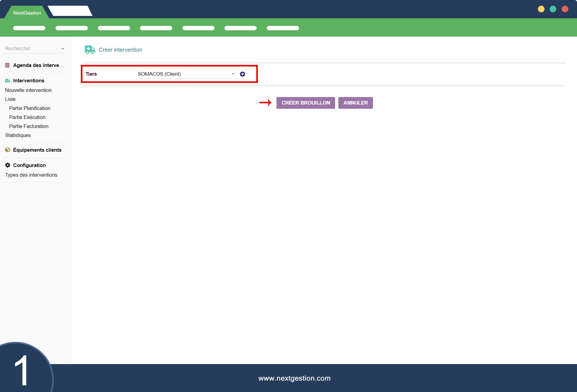Switch to the blank white tab
The height and width of the screenshot is (392, 577).
tap(70, 11)
